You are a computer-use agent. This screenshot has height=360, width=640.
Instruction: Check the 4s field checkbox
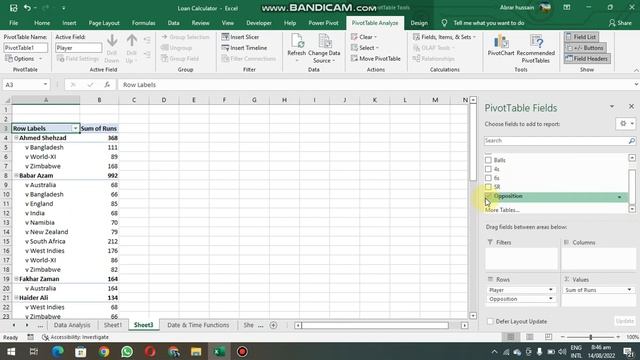coord(488,169)
